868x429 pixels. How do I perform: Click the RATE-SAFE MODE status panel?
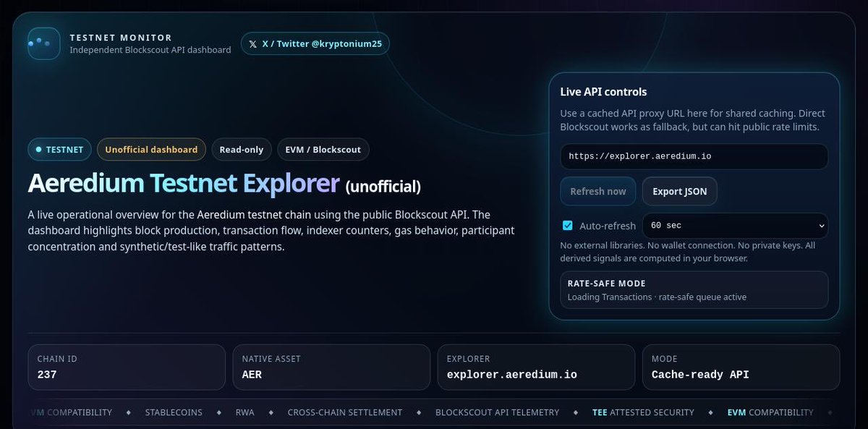click(694, 290)
